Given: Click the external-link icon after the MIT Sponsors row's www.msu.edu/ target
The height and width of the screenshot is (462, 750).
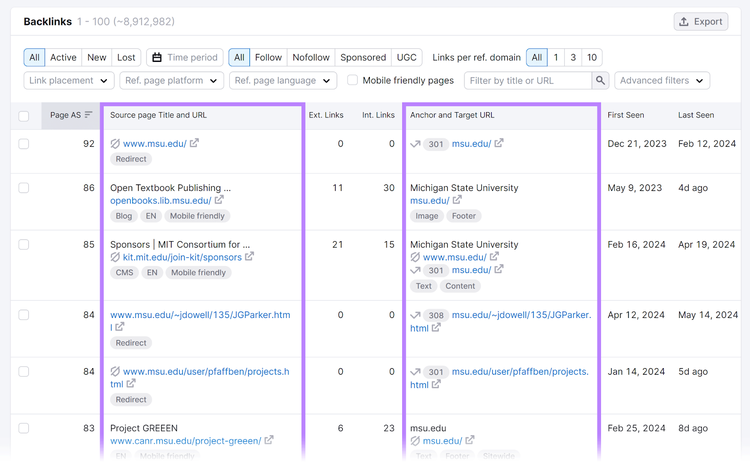Looking at the screenshot, I should tap(494, 257).
